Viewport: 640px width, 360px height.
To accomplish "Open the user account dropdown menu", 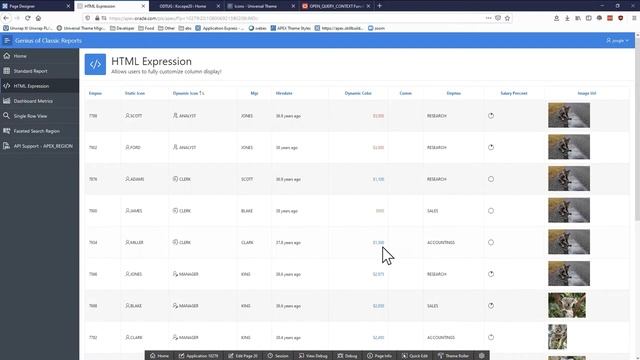I will [x=617, y=40].
